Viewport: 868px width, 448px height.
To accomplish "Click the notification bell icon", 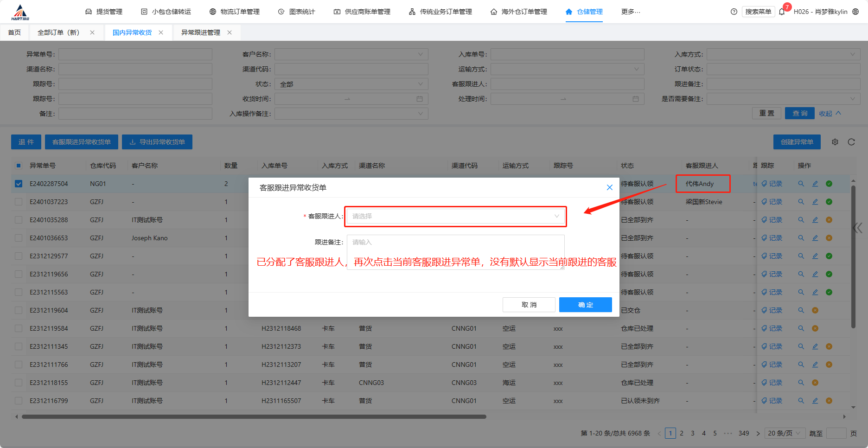I will [782, 12].
